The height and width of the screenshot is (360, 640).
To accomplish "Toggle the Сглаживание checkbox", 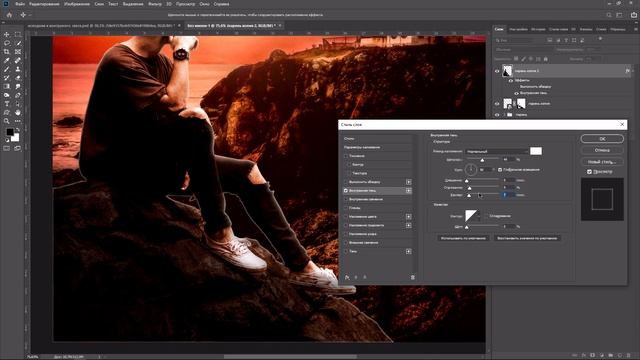I will point(486,216).
